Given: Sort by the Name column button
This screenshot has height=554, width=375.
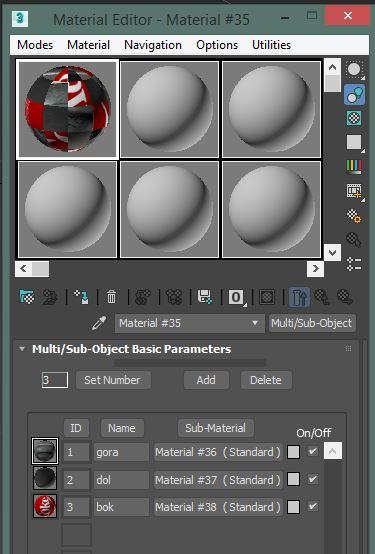Looking at the screenshot, I should pyautogui.click(x=122, y=428).
